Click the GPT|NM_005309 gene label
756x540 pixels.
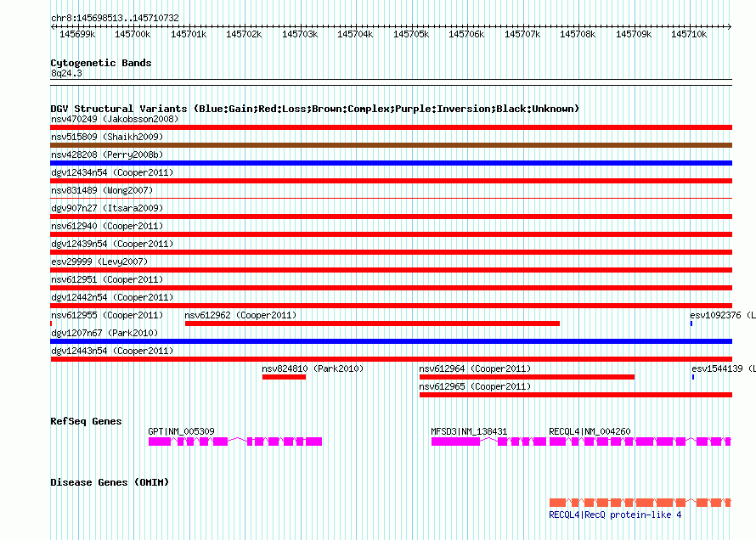click(181, 431)
